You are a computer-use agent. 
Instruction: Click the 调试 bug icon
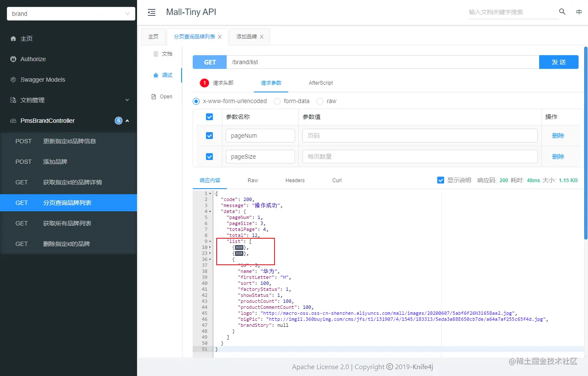(156, 75)
